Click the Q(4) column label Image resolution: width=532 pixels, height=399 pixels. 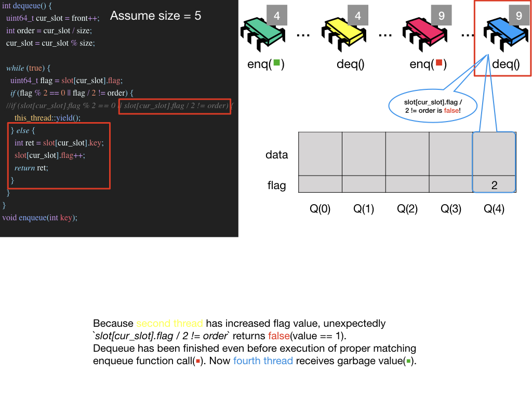(494, 209)
